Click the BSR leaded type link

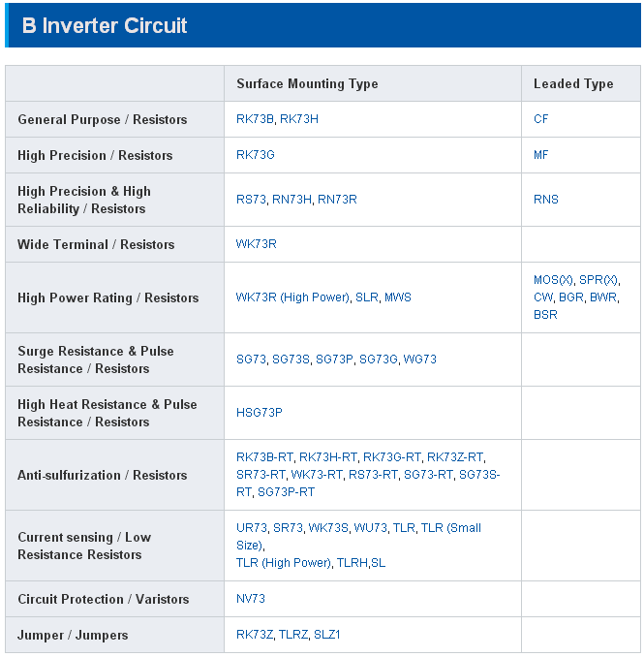545,315
